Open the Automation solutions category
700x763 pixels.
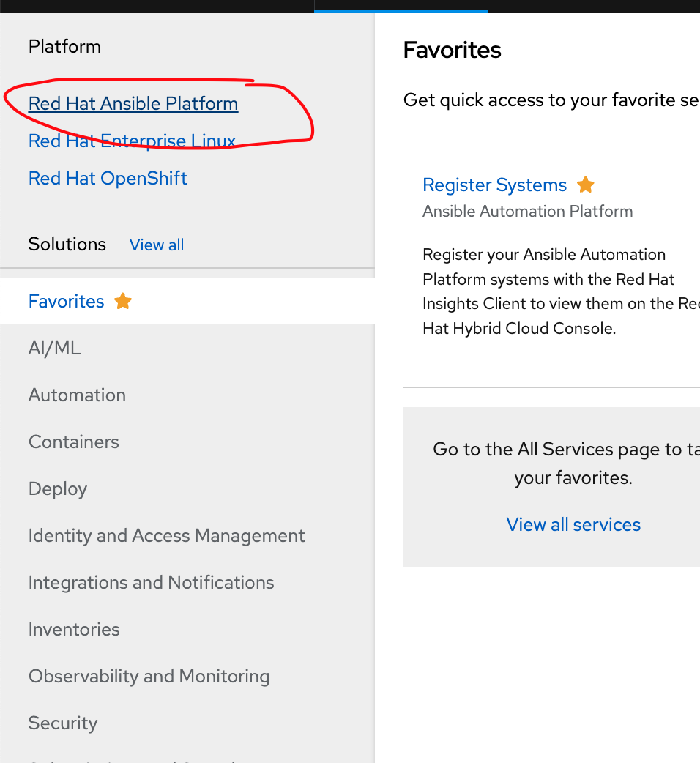[77, 395]
